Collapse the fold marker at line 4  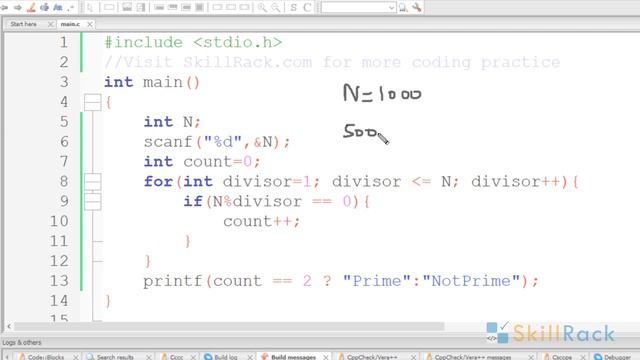tap(93, 102)
